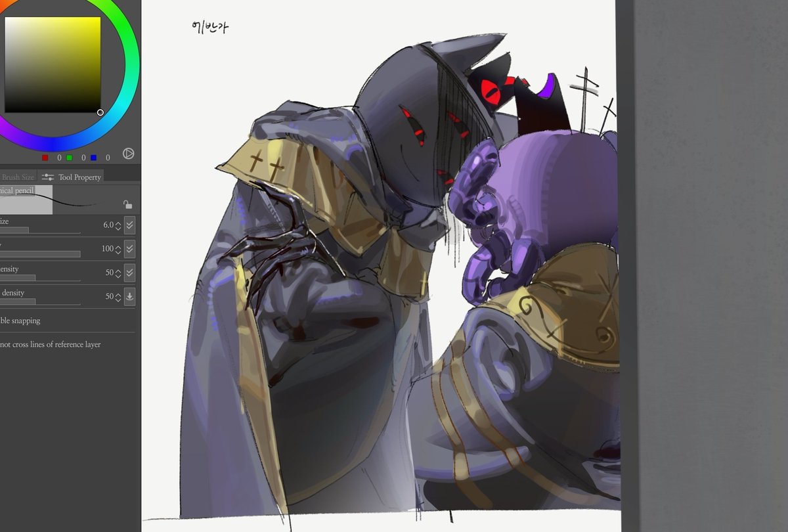Screen dimensions: 788x532
Task: Click download-arrow button beside lower density 50
Action: tap(129, 296)
